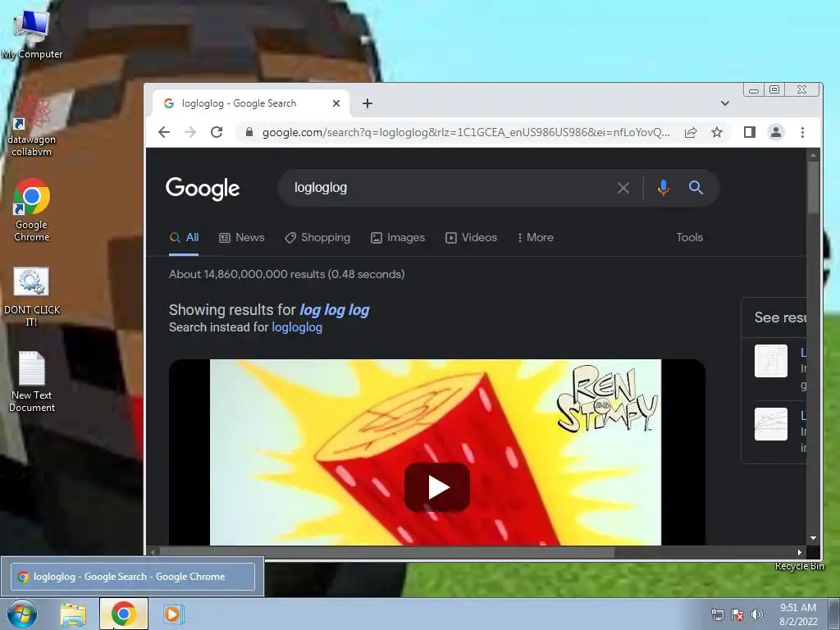
Task: Share this page icon in address bar
Action: click(x=691, y=132)
